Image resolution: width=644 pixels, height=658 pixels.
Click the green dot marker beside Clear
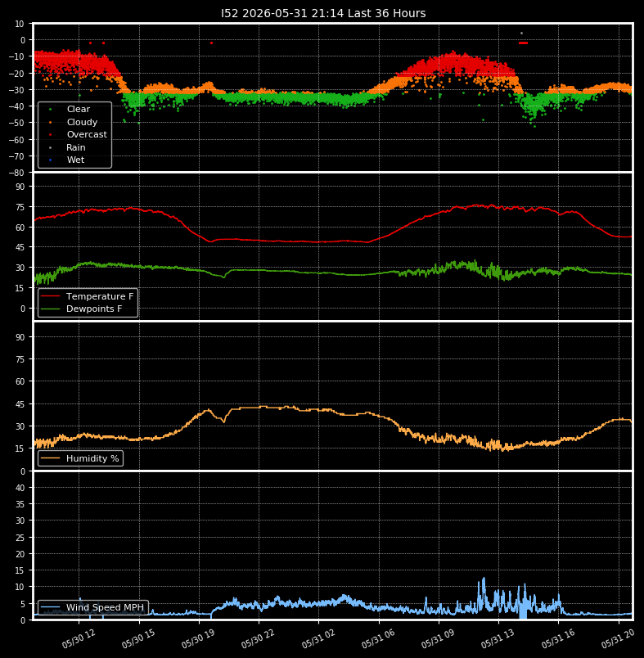51,110
